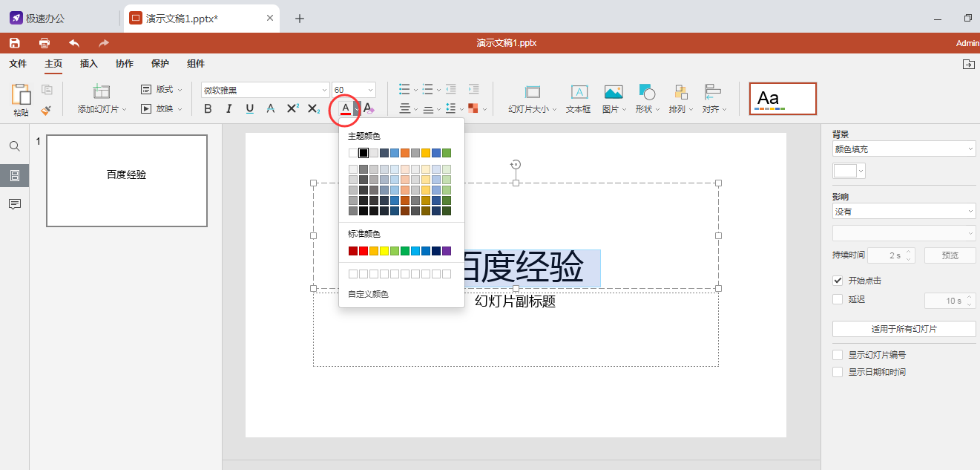Select the format painter brush icon
The width and height of the screenshot is (980, 470).
(47, 109)
